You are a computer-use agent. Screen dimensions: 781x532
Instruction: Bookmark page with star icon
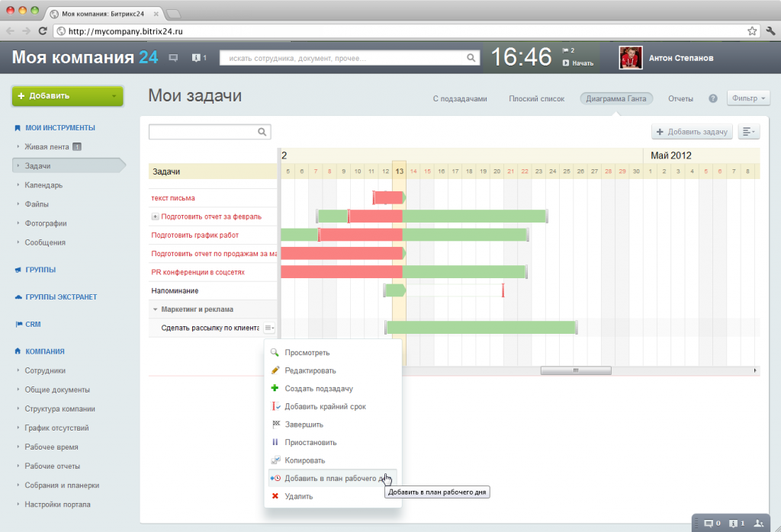click(752, 31)
